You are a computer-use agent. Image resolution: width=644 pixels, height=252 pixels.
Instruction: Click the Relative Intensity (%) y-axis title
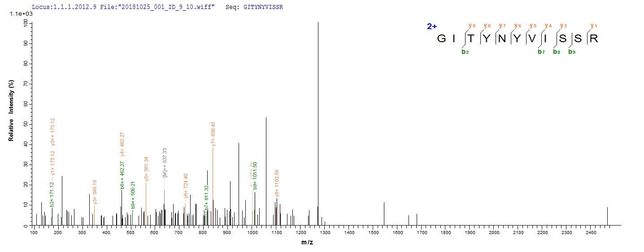click(11, 115)
